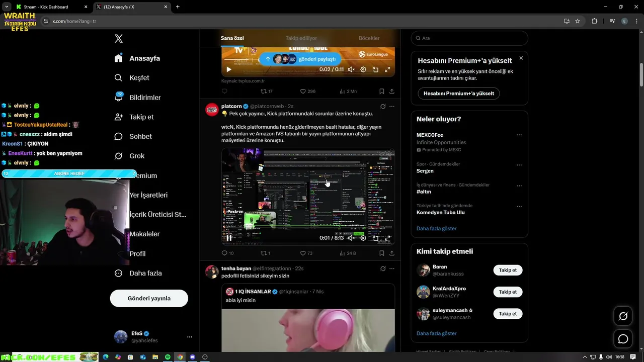Switch to Sana özel tab
This screenshot has height=362, width=644.
(x=232, y=38)
